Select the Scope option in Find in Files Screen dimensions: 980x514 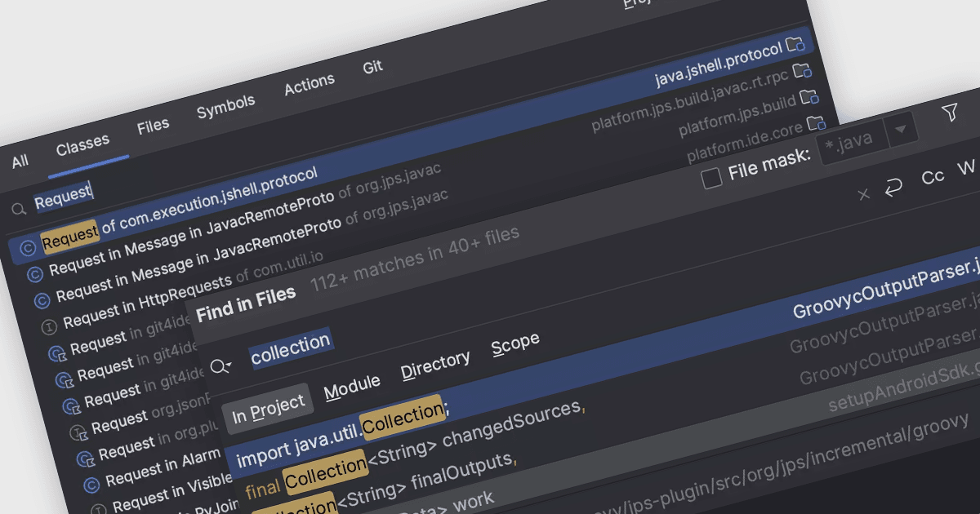pyautogui.click(x=515, y=343)
